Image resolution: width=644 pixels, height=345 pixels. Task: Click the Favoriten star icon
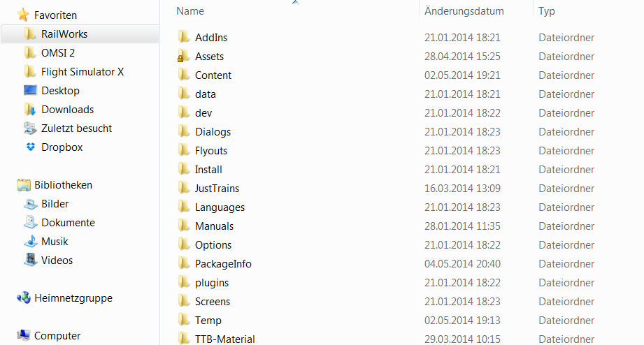point(23,15)
